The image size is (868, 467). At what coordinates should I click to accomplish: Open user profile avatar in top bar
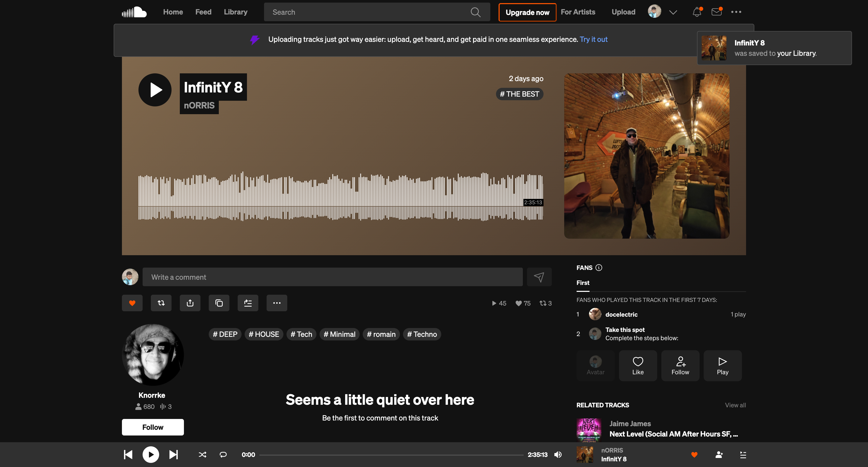pyautogui.click(x=654, y=11)
